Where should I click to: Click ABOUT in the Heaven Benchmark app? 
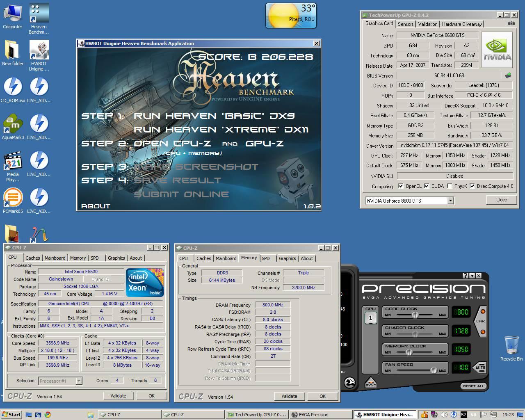click(x=96, y=206)
